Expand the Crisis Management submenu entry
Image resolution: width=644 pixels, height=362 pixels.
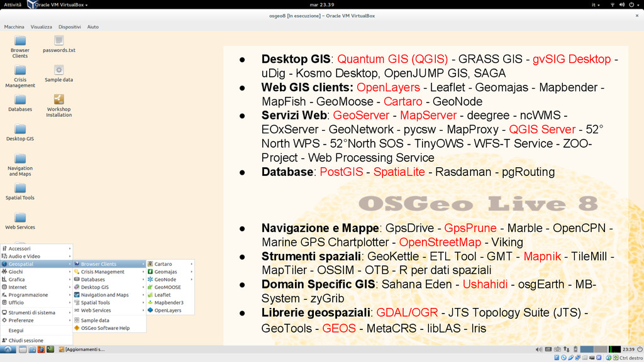point(109,271)
